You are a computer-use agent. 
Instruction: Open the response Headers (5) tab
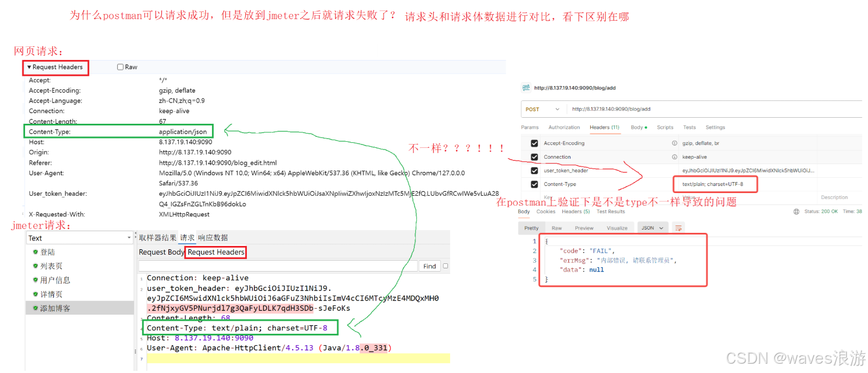tap(575, 212)
